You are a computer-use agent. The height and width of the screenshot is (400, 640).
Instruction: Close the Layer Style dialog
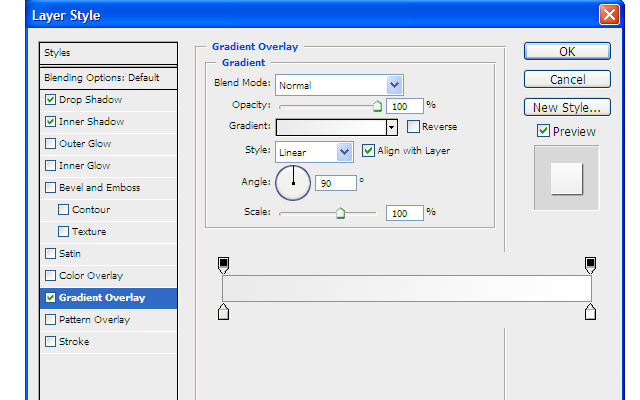(x=608, y=15)
